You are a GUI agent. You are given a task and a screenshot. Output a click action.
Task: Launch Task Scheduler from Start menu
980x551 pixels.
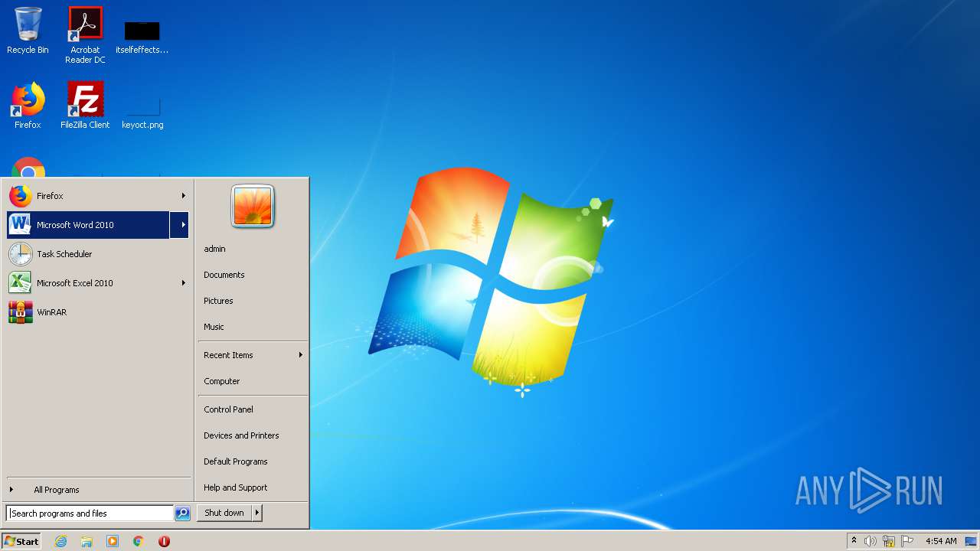pyautogui.click(x=97, y=254)
